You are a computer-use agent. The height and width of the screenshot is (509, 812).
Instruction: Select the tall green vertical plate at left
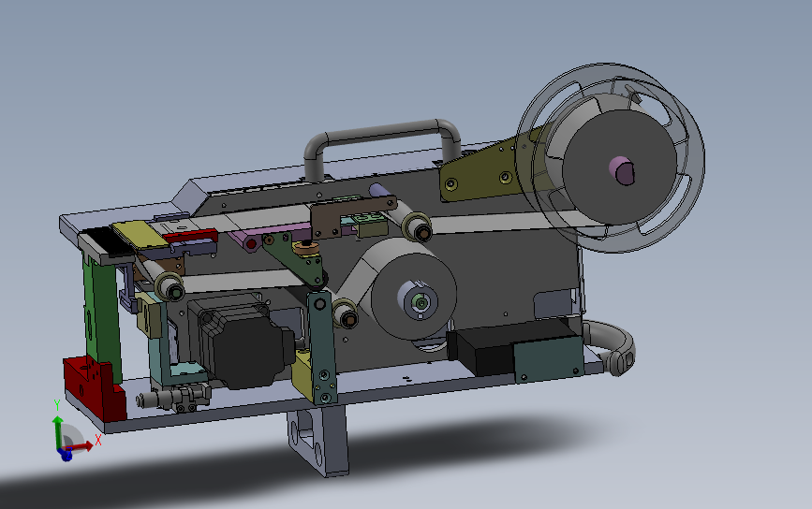102,315
